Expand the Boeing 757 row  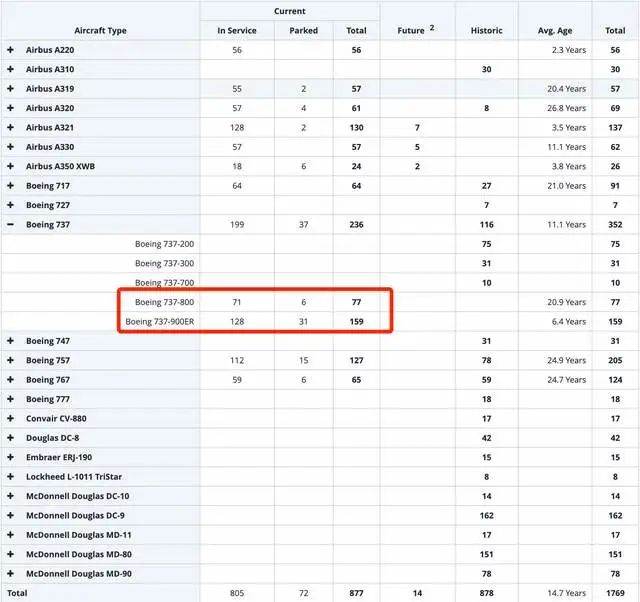tap(11, 360)
